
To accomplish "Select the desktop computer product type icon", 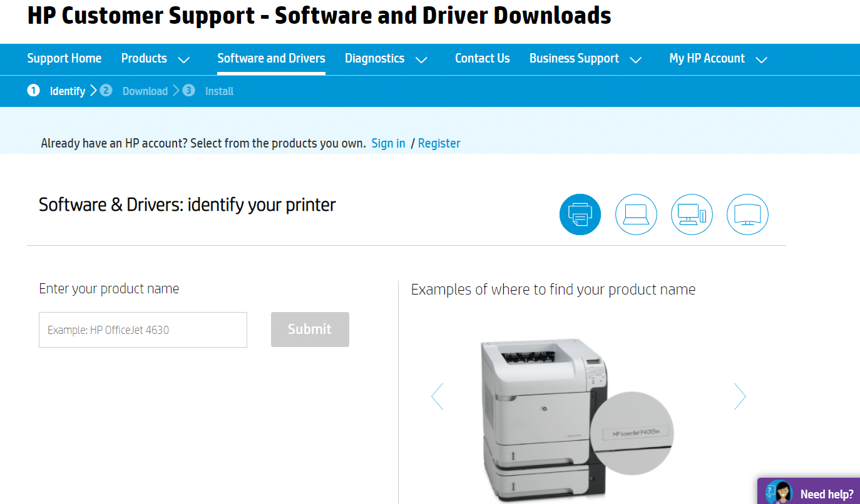I will click(692, 214).
